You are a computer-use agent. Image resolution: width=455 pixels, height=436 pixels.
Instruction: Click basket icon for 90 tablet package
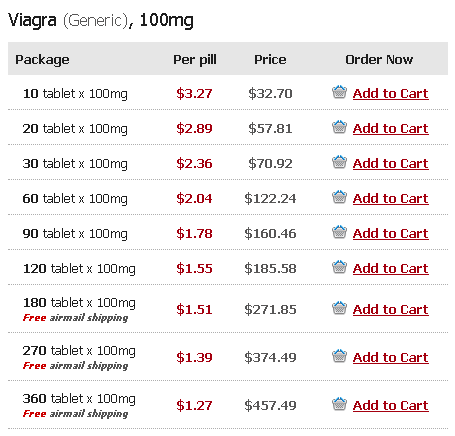click(339, 232)
